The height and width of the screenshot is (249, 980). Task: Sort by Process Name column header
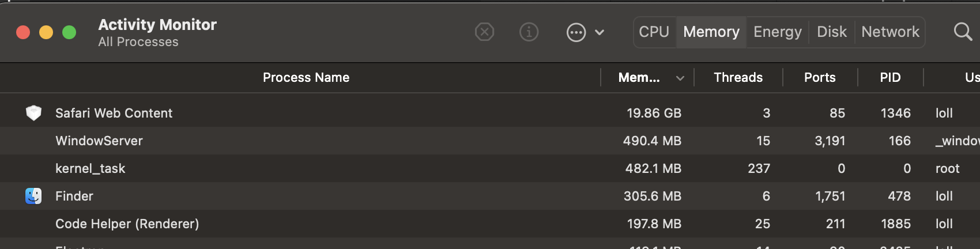click(306, 77)
